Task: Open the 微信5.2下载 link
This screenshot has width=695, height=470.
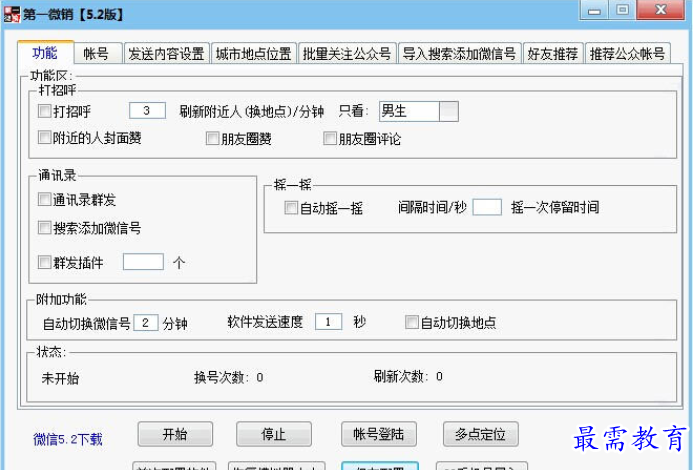Action: (68, 439)
